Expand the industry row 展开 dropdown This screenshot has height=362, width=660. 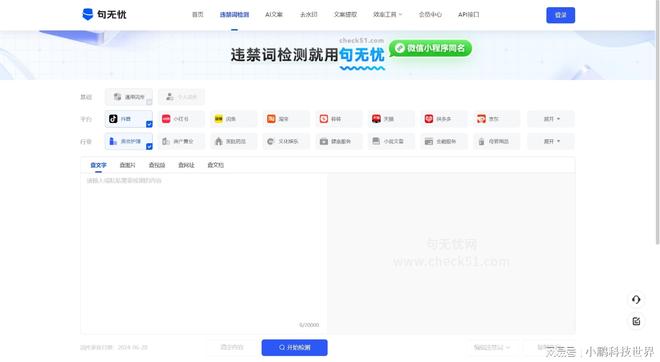pos(551,141)
